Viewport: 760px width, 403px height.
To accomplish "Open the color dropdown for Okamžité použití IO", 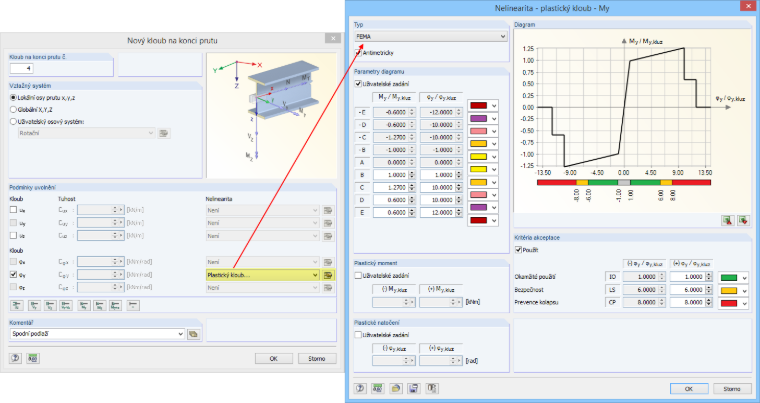I will 744,277.
